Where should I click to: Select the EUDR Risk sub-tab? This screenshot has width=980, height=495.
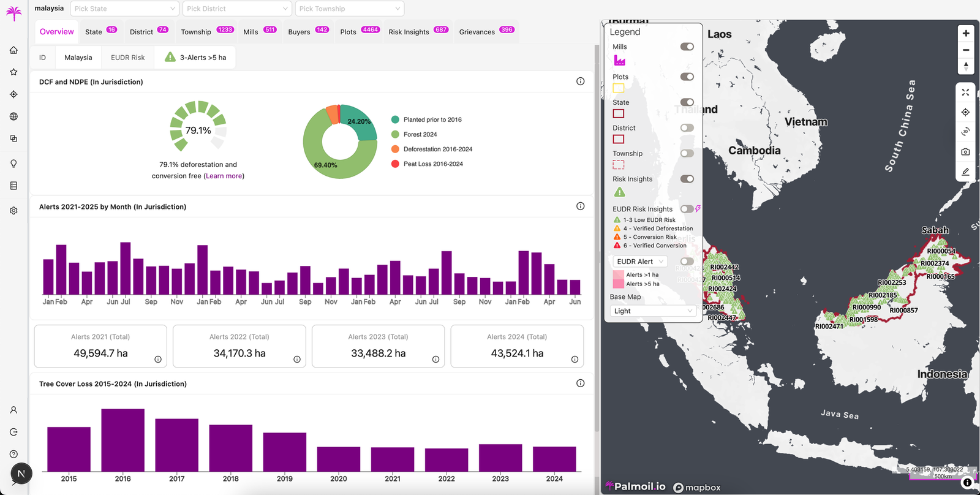click(x=128, y=58)
